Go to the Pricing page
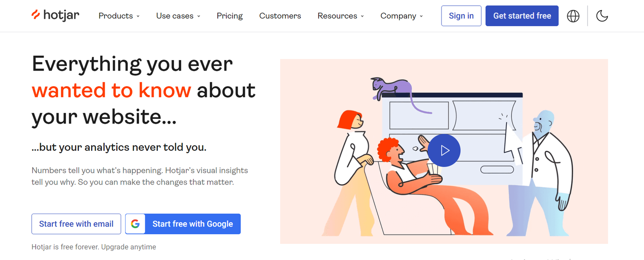This screenshot has height=260, width=644. (x=230, y=16)
